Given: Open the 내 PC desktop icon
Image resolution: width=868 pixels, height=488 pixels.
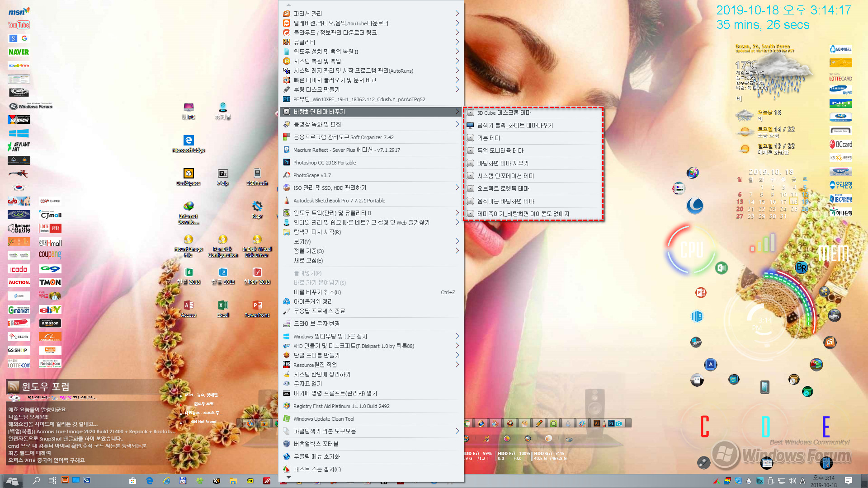Looking at the screenshot, I should tap(189, 111).
